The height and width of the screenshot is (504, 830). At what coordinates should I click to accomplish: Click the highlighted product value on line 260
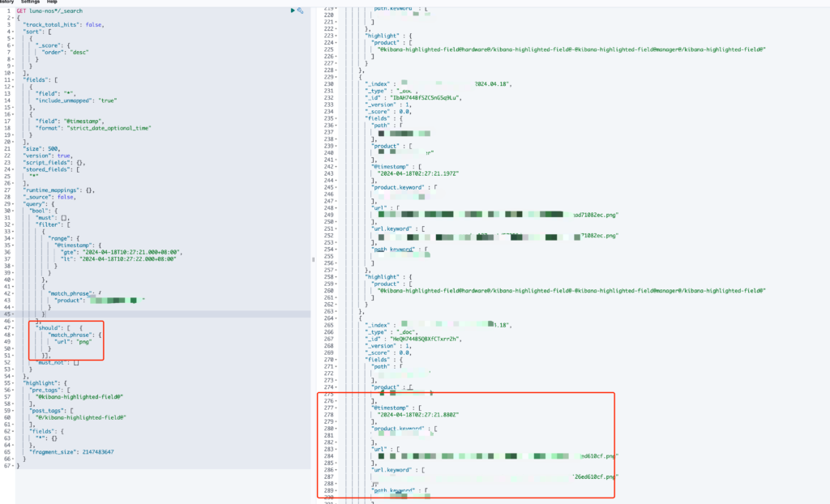[x=571, y=291]
